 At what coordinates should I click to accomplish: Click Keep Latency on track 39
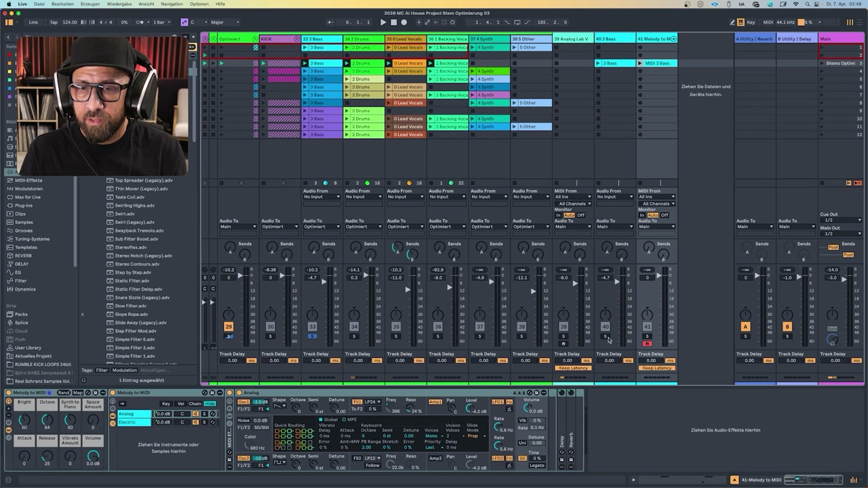click(x=574, y=368)
